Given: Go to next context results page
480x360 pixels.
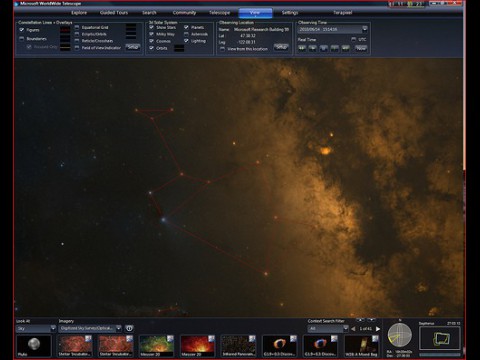Looking at the screenshot, I should [x=378, y=329].
